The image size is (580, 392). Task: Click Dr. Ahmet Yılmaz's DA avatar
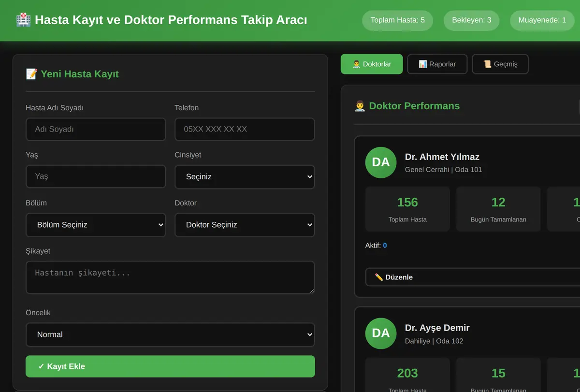point(381,162)
